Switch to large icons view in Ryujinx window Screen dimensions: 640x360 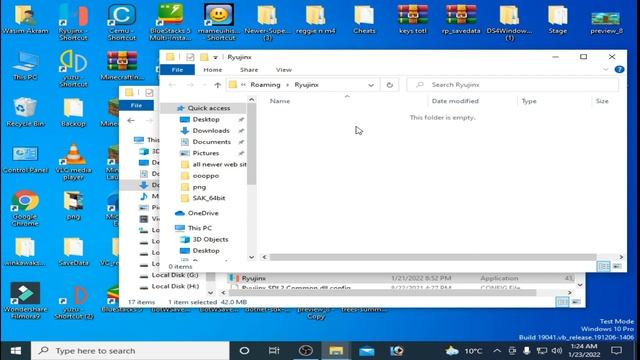(617, 267)
